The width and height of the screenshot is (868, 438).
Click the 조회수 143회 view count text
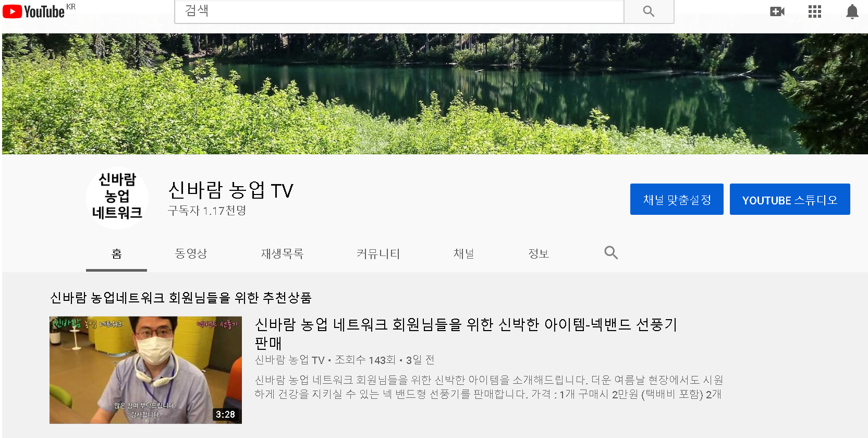point(365,360)
